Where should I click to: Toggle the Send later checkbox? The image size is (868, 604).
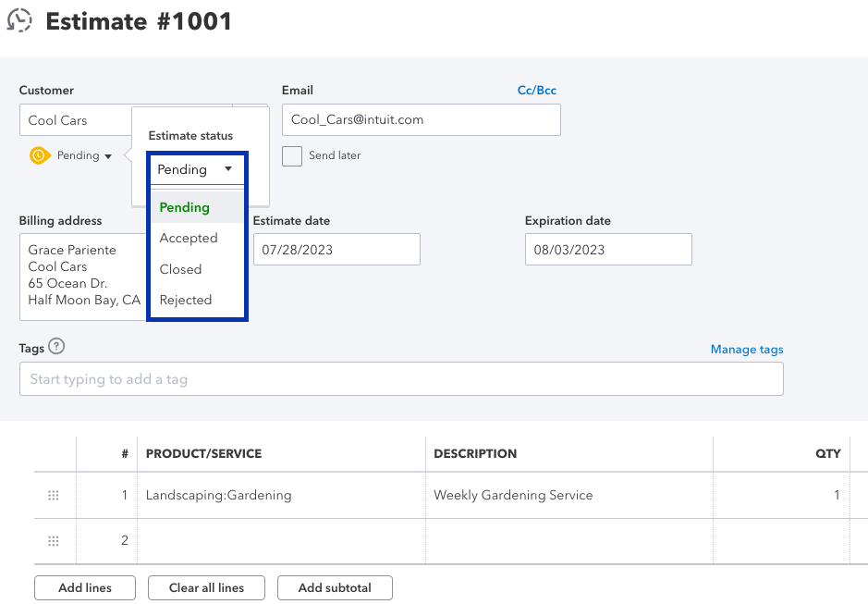point(292,155)
